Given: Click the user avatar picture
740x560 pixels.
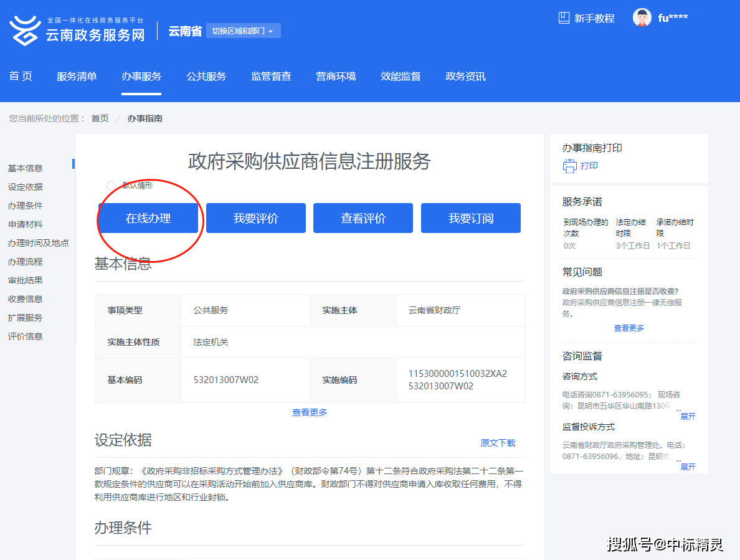Looking at the screenshot, I should pyautogui.click(x=642, y=18).
